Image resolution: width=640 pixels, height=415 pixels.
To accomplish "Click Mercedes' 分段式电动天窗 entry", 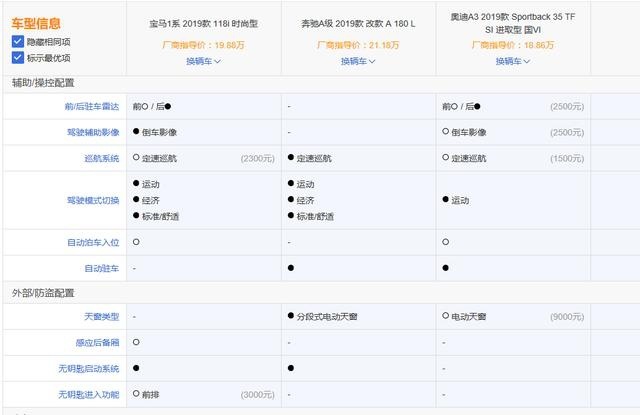I will coord(322,316).
